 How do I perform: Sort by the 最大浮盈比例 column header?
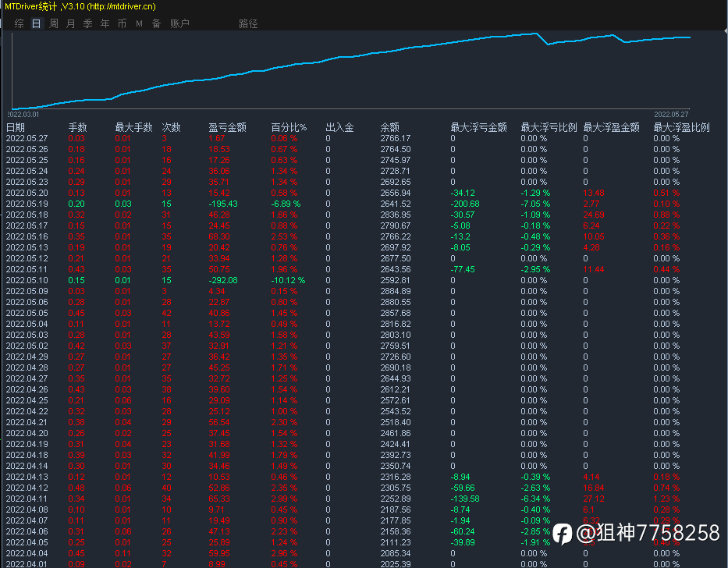point(681,127)
